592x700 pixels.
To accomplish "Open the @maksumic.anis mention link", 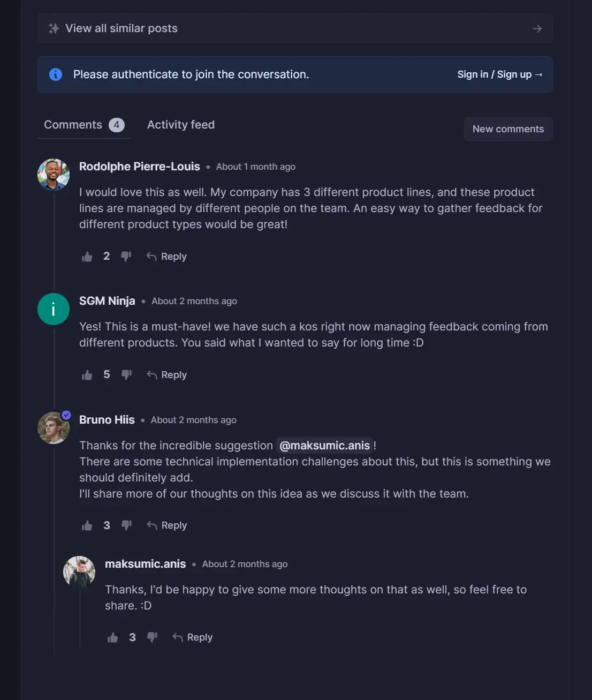I will [324, 445].
